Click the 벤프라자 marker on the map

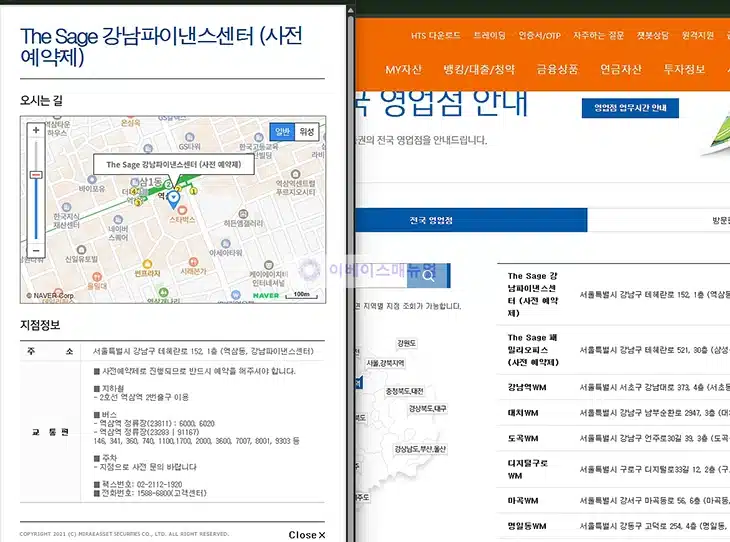pos(147,264)
